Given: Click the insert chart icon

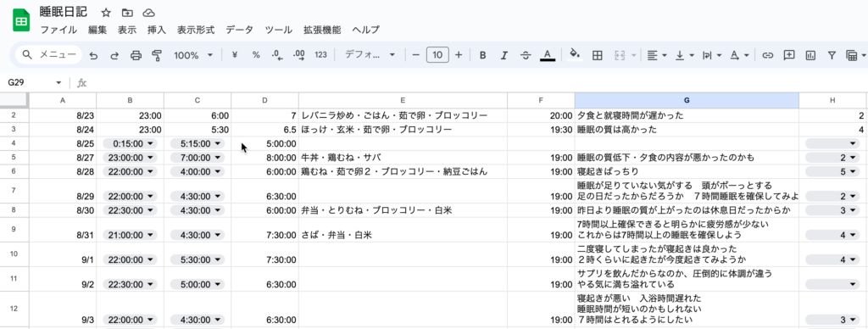Looking at the screenshot, I should pos(810,55).
